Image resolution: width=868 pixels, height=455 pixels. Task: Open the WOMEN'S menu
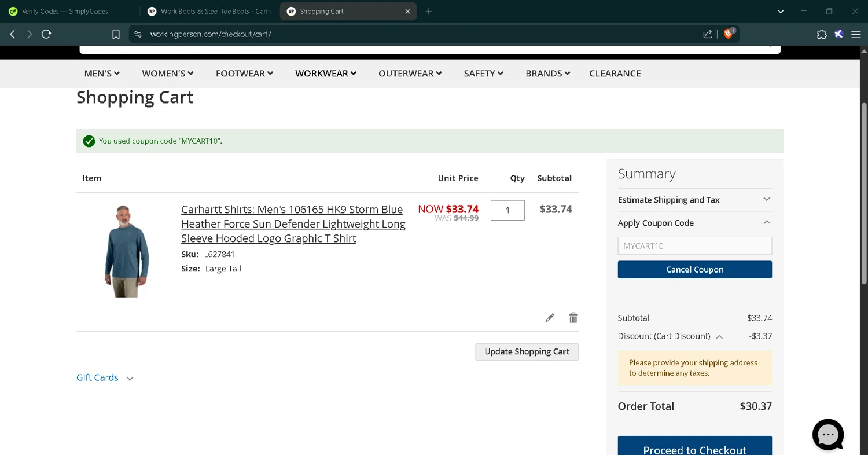tap(168, 74)
